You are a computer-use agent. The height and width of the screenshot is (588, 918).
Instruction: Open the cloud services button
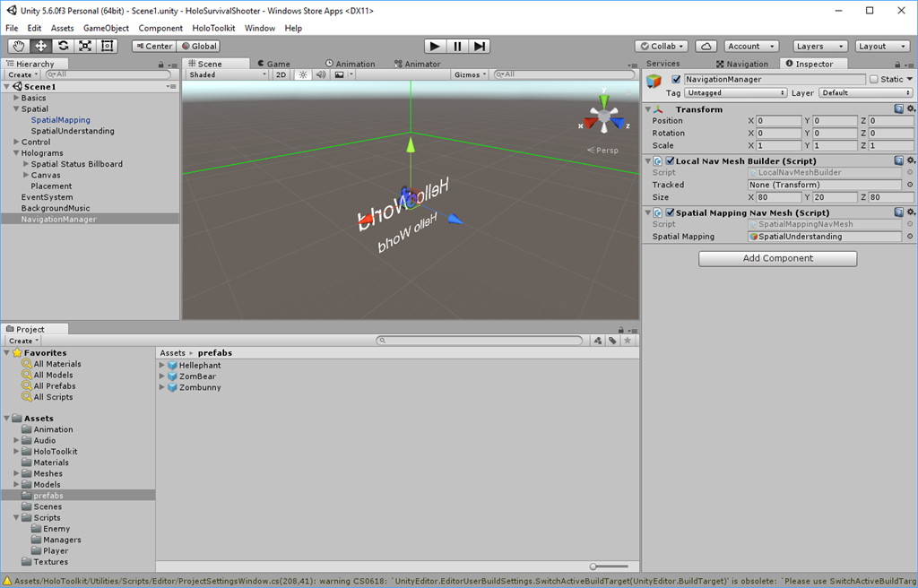pos(706,47)
